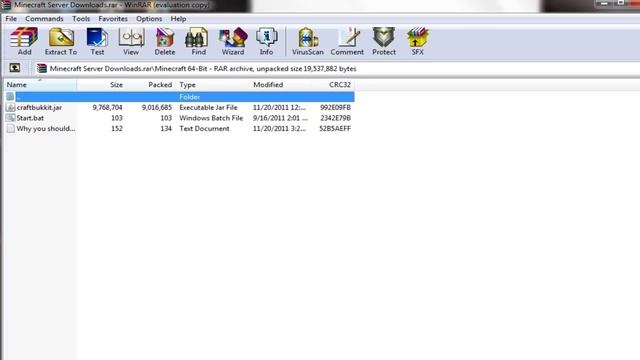Viewport: 640px width, 360px height.
Task: Select the craftbukkit.jar file name
Action: point(39,107)
